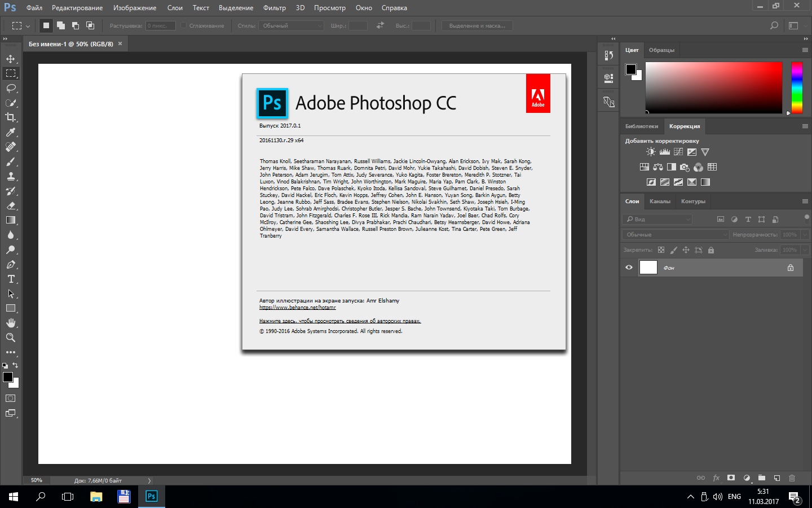Select the Spot Healing Brush tool
Viewport: 812px width, 508px height.
click(x=11, y=147)
